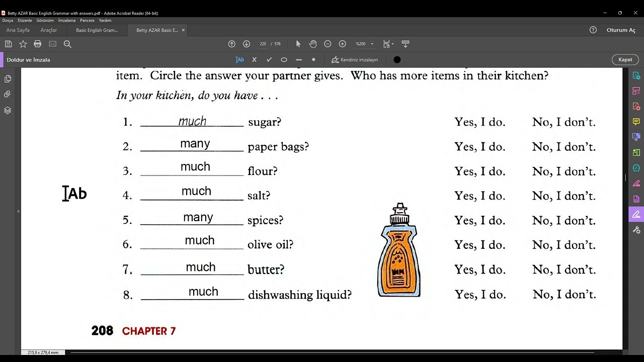Open attachments paperclip panel
Image resolution: width=644 pixels, height=362 pixels.
pyautogui.click(x=8, y=95)
